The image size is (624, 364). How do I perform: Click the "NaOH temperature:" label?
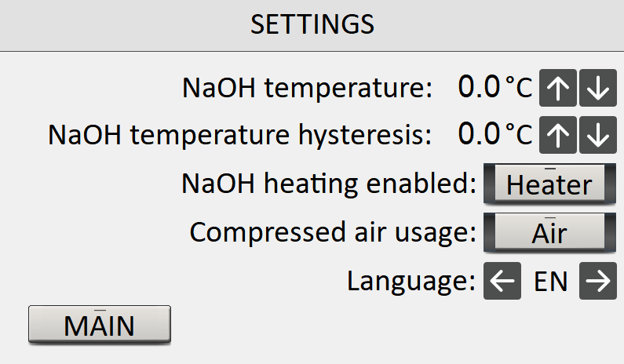click(308, 88)
